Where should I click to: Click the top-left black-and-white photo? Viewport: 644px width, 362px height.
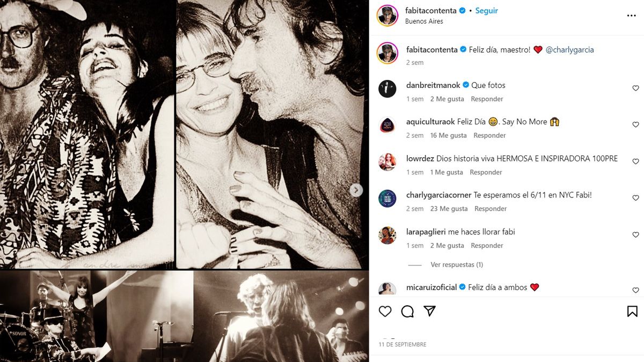point(87,134)
